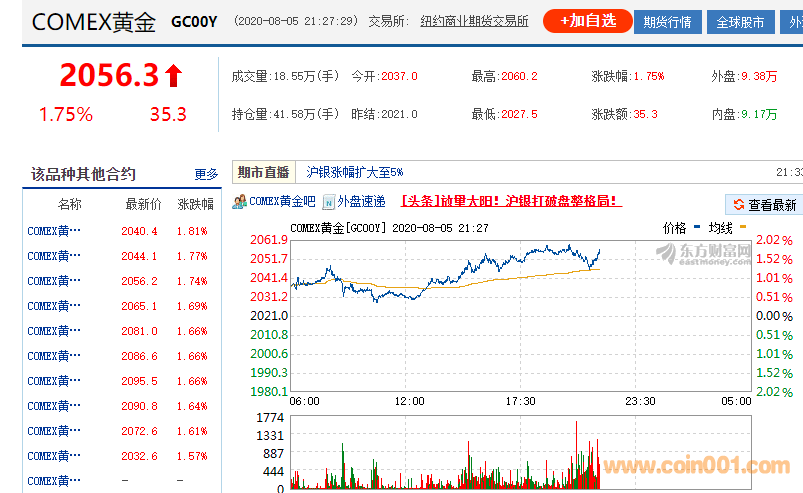803x493 pixels.
Task: Open the 期货行情 tab
Action: [667, 22]
